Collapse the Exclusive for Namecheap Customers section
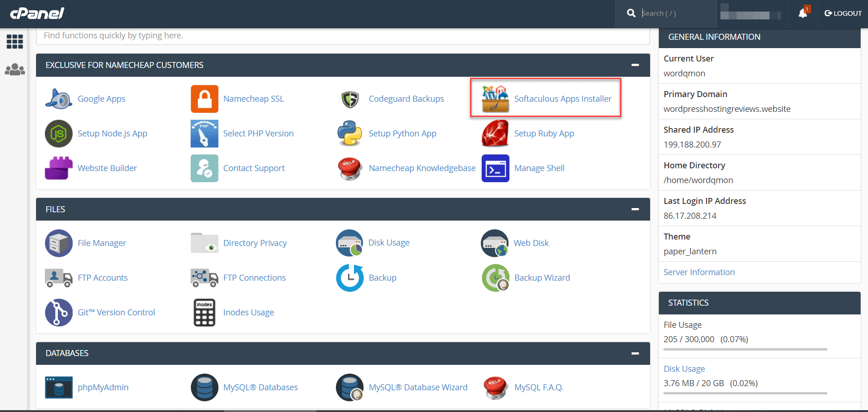This screenshot has width=868, height=412. tap(635, 65)
